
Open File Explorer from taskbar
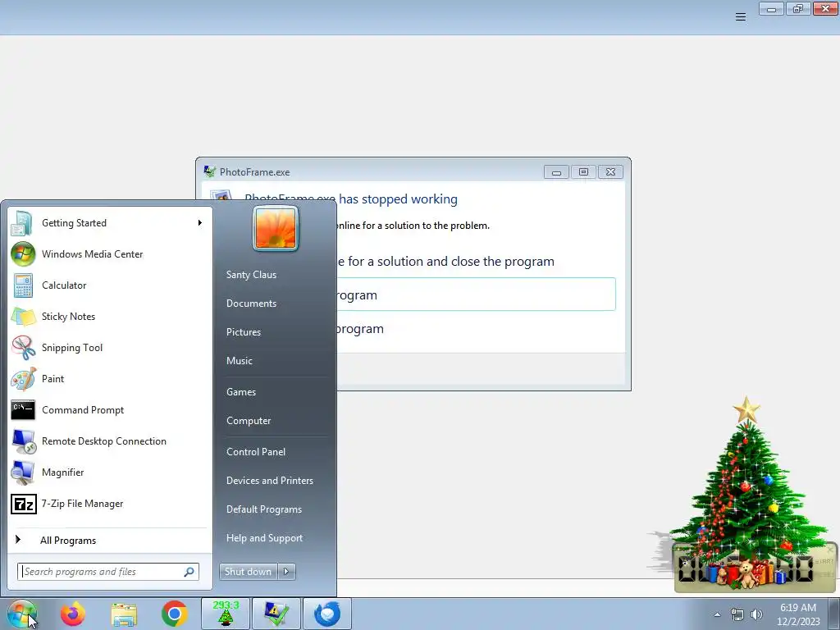(124, 614)
